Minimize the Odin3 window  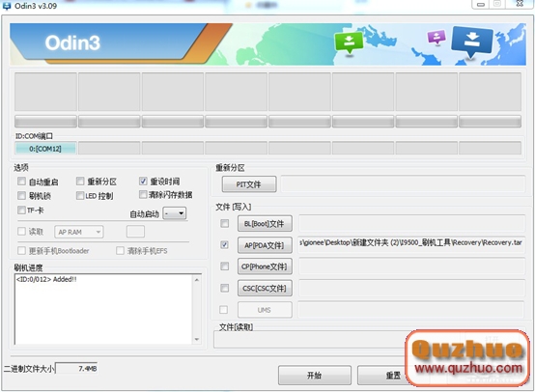[x=481, y=5]
